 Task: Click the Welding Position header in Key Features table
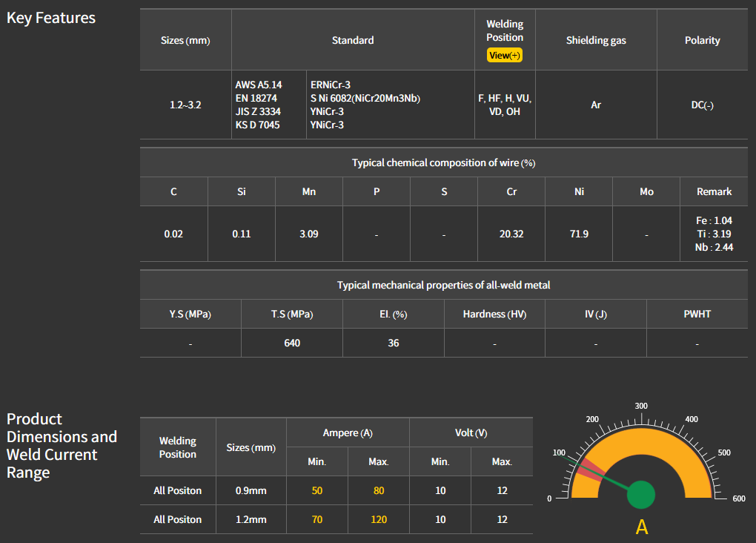505,31
